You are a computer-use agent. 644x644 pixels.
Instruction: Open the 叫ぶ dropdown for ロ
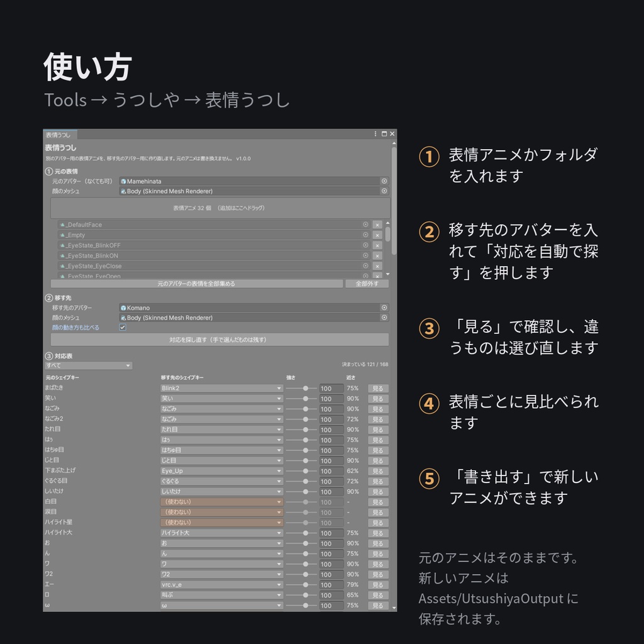(x=221, y=595)
